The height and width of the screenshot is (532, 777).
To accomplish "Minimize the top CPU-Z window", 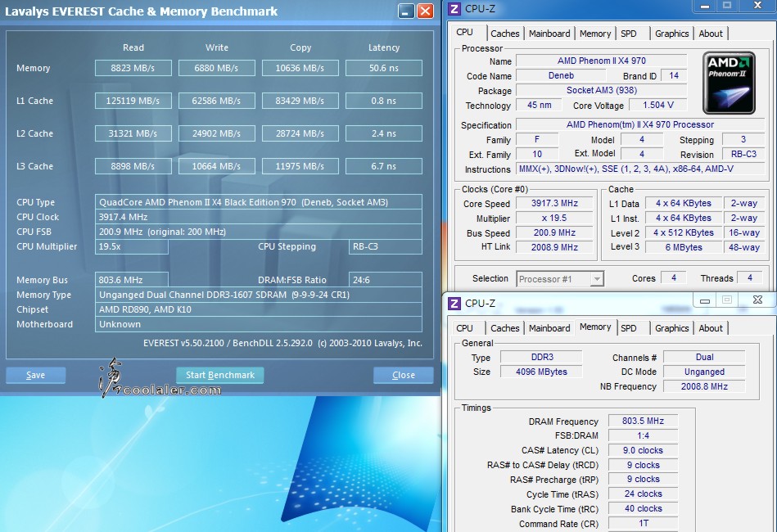I will tap(705, 6).
